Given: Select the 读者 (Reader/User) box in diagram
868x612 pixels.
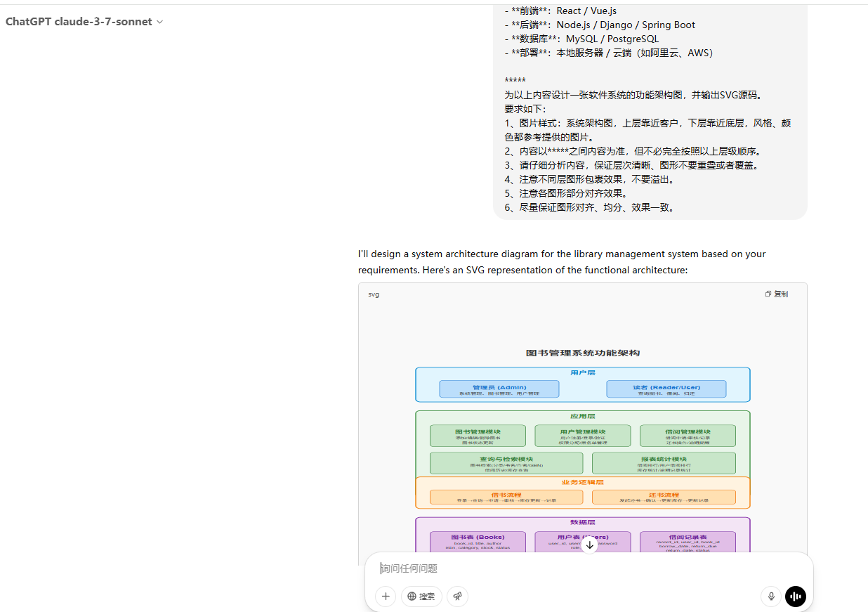Looking at the screenshot, I should pos(666,389).
